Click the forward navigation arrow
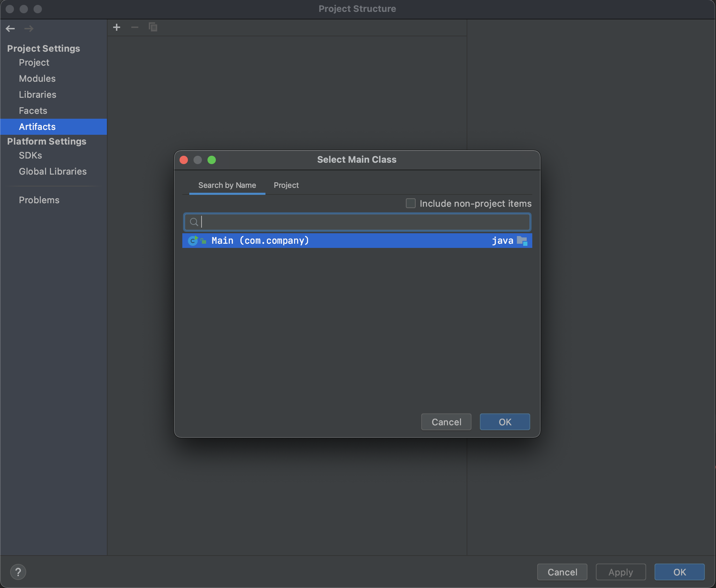Screen dimensions: 716x588 (29, 29)
